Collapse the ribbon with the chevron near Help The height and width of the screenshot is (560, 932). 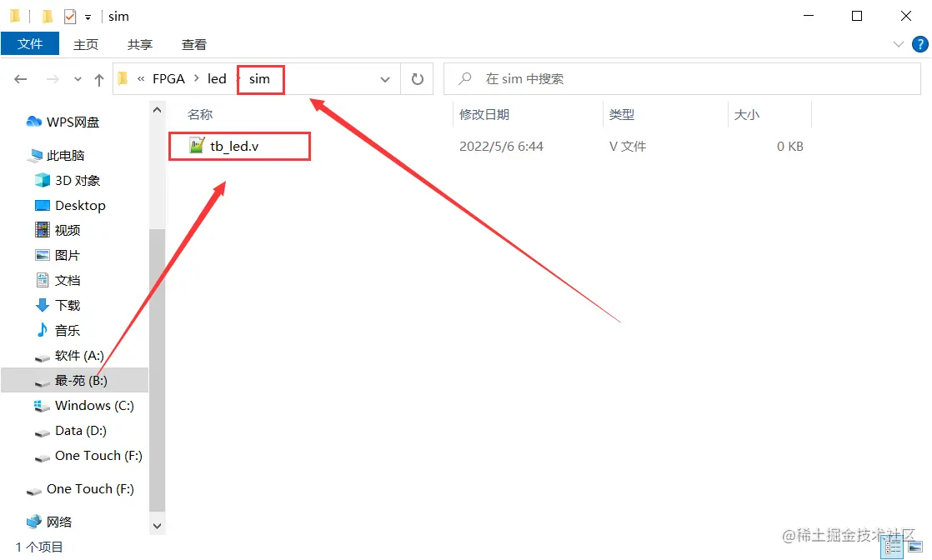(897, 43)
